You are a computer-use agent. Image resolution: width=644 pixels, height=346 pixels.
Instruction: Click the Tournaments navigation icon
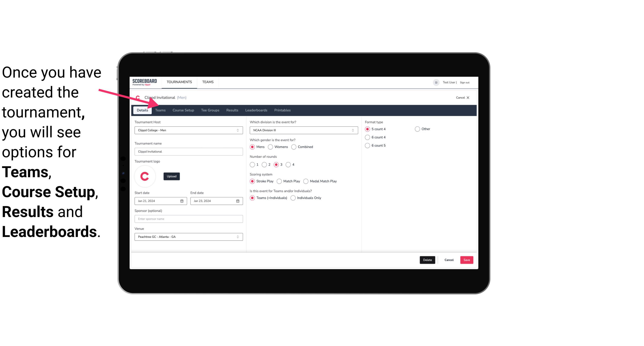pyautogui.click(x=179, y=82)
